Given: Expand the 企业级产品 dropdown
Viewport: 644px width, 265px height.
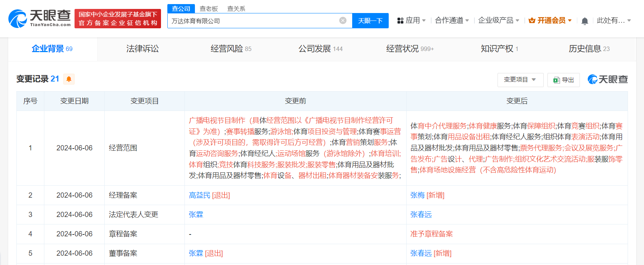Looking at the screenshot, I should click(499, 20).
